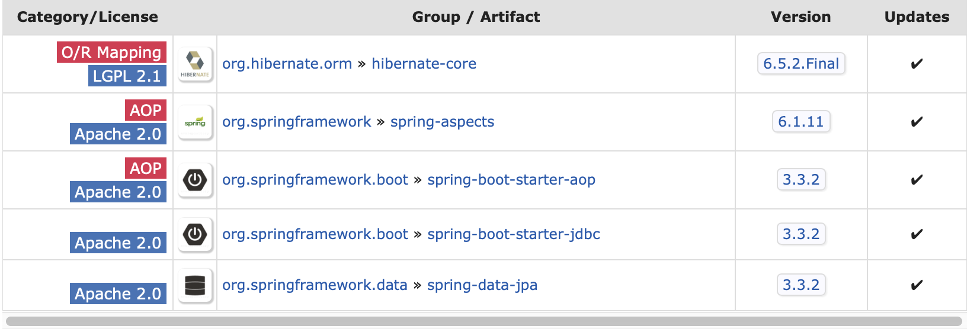Screen dimensions: 980x329
Task: Select version 6.1.11 of spring-aspects
Action: 801,122
